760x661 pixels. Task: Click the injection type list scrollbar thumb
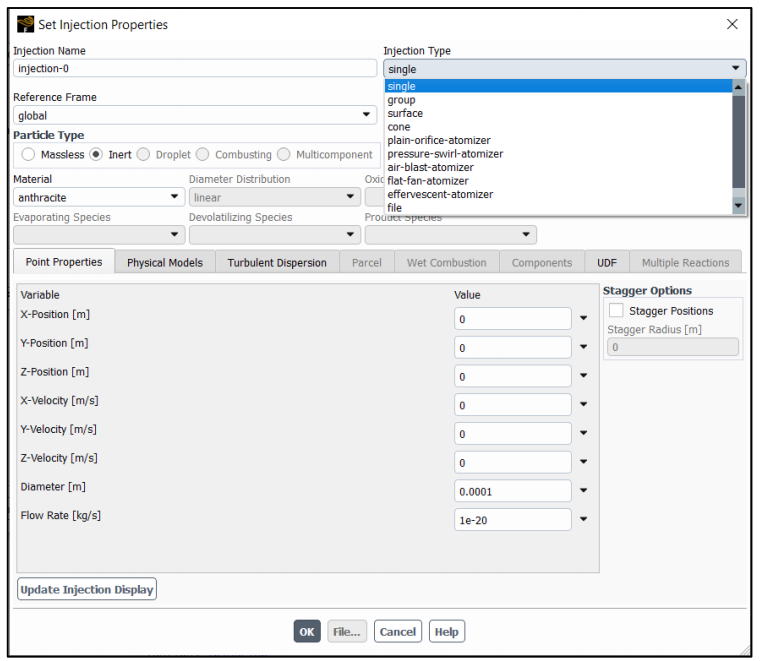point(738,141)
